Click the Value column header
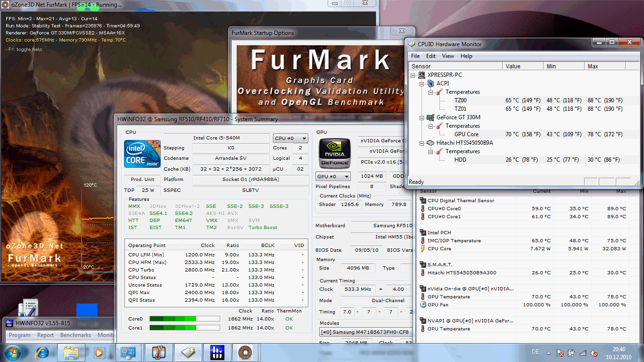 click(x=523, y=66)
